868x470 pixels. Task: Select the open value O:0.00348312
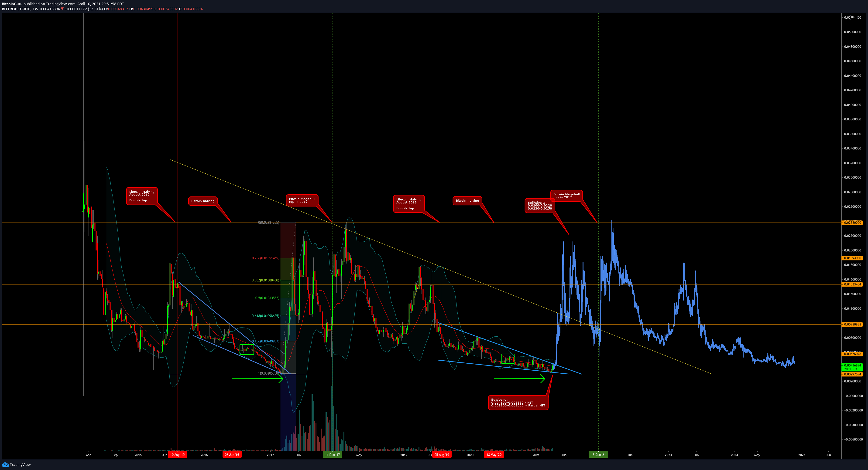click(116, 9)
